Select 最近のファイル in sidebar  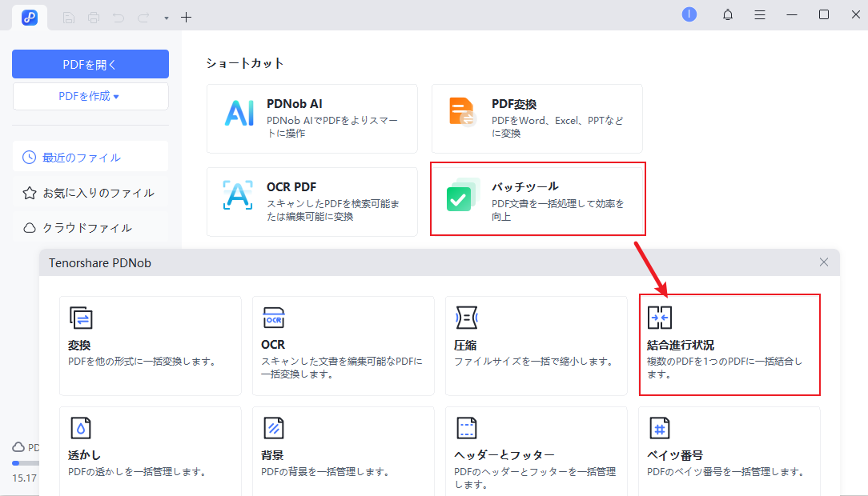coord(90,157)
